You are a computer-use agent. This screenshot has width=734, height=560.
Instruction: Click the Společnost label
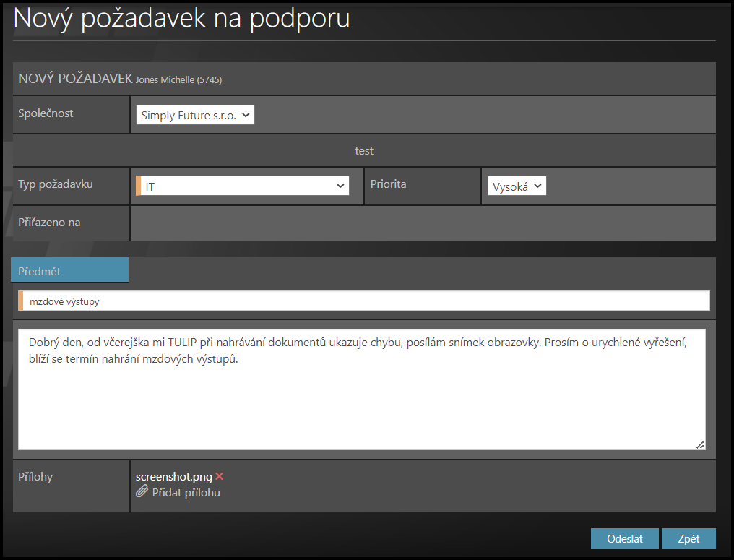click(x=46, y=113)
